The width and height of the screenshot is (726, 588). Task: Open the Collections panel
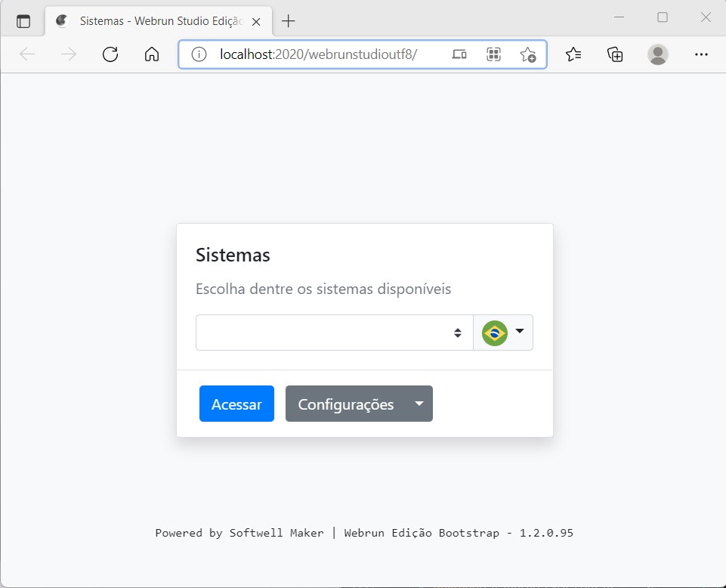pyautogui.click(x=615, y=54)
